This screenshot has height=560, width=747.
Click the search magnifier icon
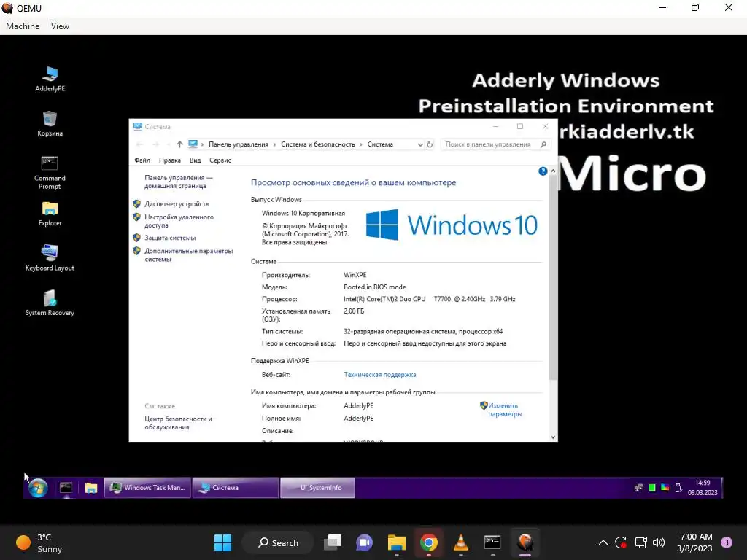click(543, 144)
